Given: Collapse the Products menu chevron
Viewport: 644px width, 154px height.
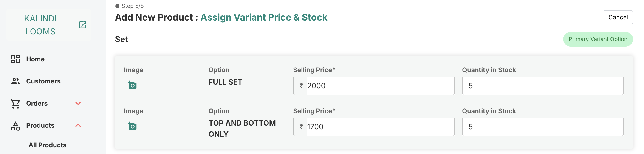Looking at the screenshot, I should click(78, 125).
